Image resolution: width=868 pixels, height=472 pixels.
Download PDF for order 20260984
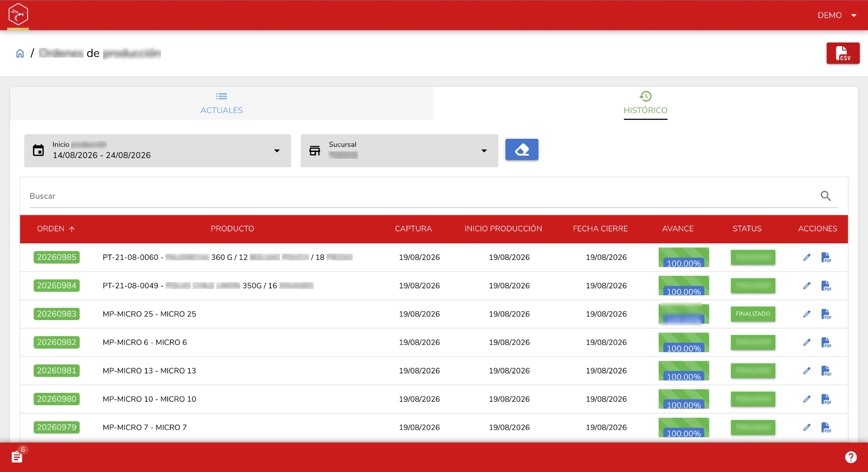point(826,286)
